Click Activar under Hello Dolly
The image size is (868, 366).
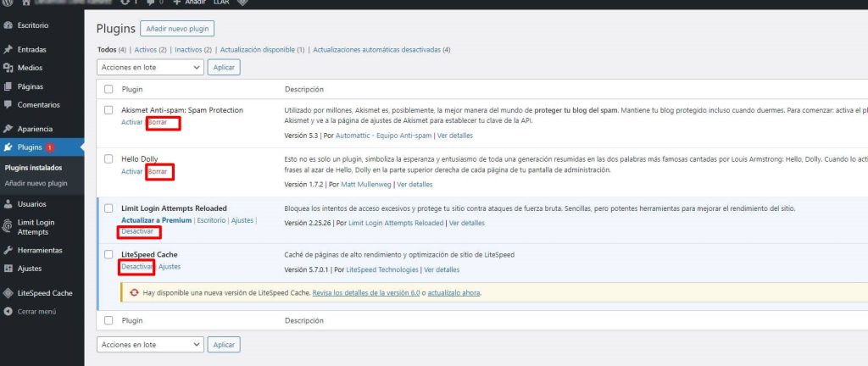click(131, 171)
